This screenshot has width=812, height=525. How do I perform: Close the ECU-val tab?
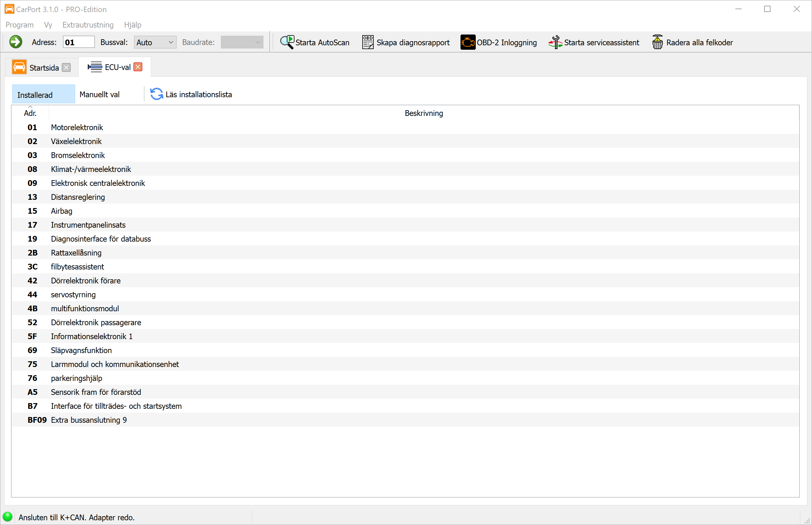click(138, 67)
